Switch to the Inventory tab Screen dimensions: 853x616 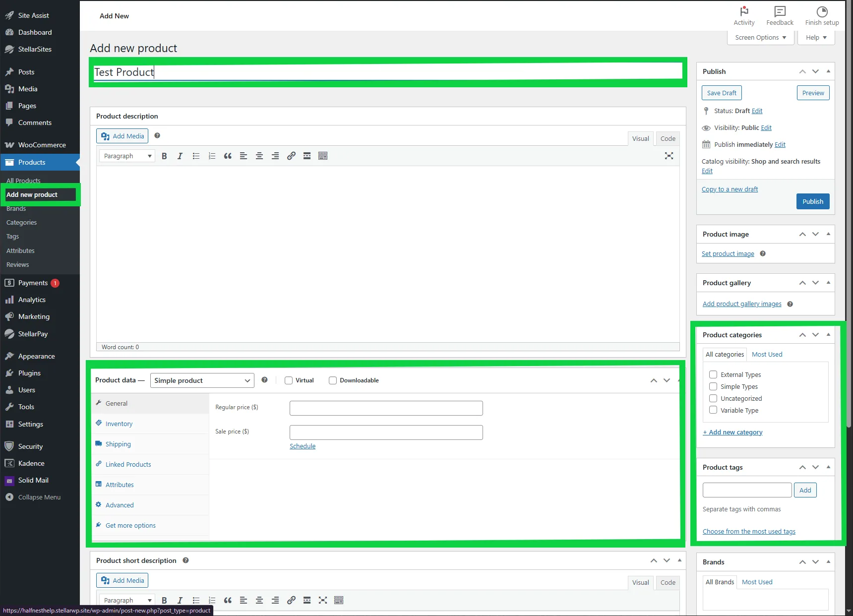point(119,424)
